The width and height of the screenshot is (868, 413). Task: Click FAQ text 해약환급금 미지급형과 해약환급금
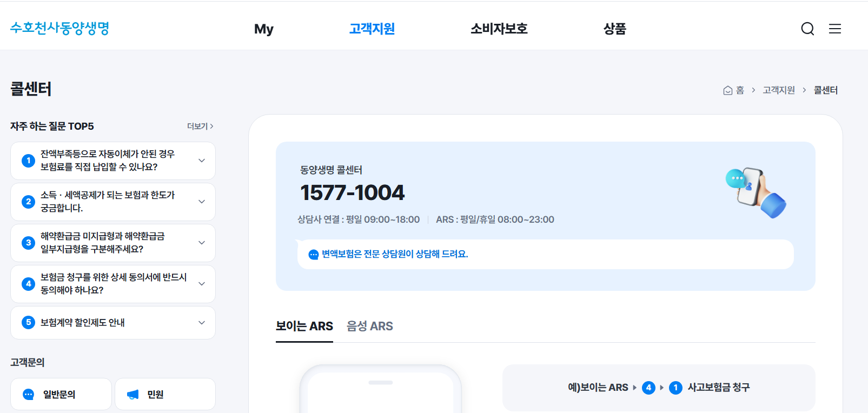103,236
